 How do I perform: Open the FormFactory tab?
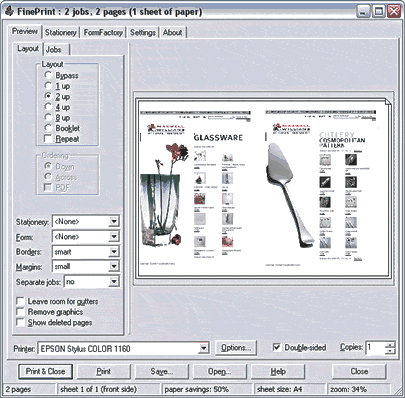(x=103, y=33)
